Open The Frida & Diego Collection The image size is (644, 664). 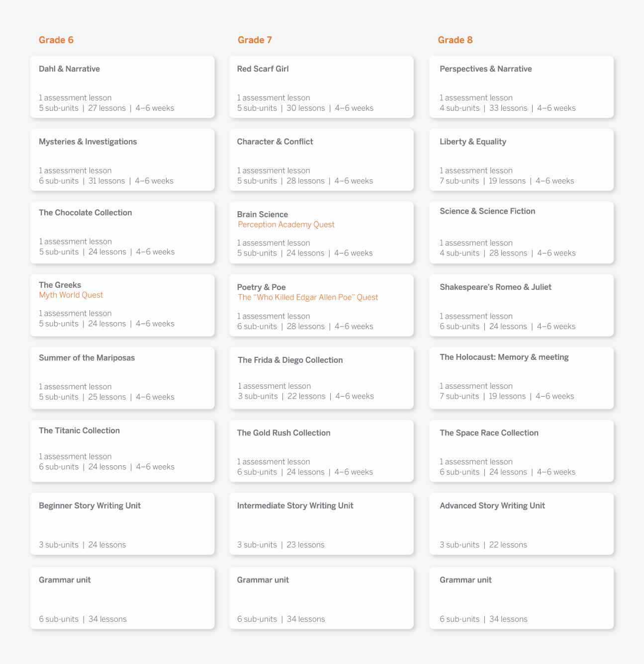[x=321, y=378]
